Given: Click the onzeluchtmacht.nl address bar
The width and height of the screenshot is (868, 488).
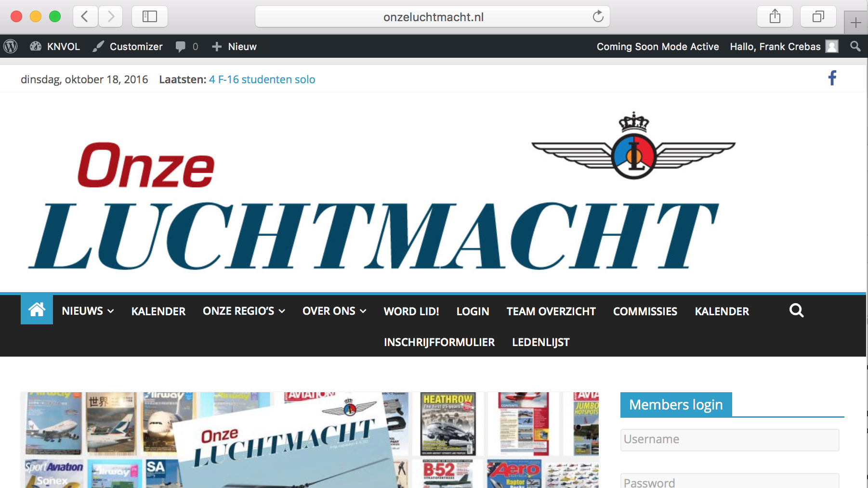Looking at the screenshot, I should click(433, 17).
